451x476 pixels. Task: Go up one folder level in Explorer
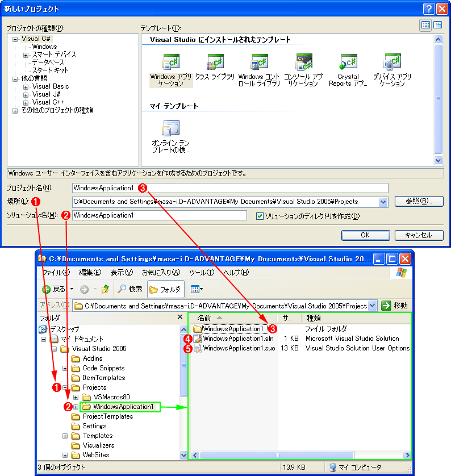click(105, 289)
